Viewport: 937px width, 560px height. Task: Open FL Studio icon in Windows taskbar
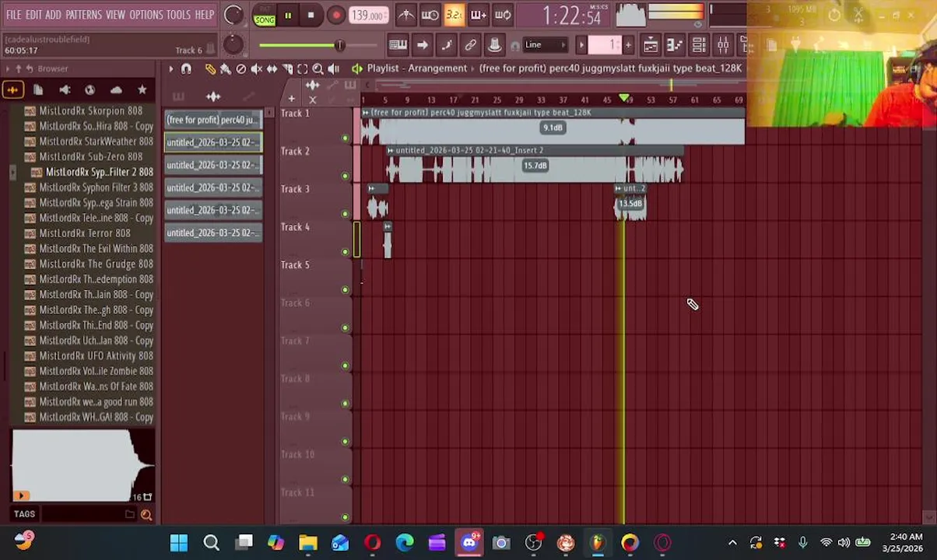tap(598, 543)
